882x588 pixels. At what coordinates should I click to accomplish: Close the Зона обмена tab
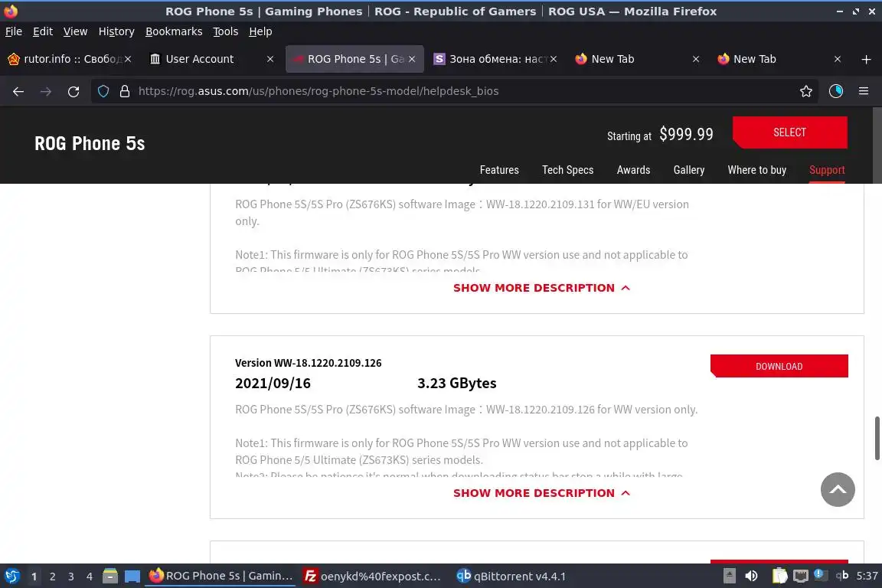554,59
